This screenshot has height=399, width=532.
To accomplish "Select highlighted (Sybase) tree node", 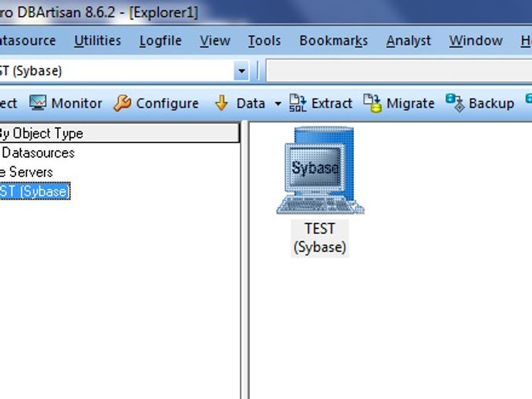I will 35,191.
